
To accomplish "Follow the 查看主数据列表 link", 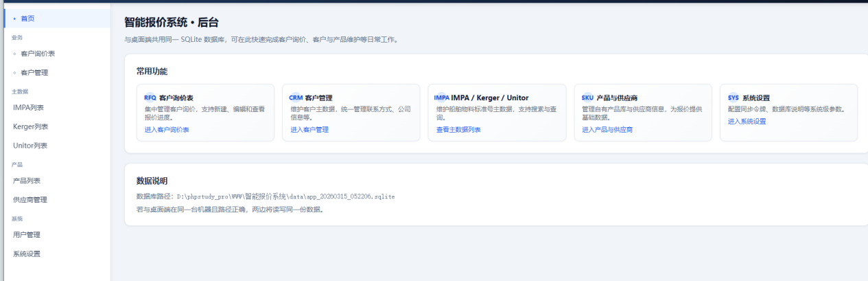I will (458, 129).
